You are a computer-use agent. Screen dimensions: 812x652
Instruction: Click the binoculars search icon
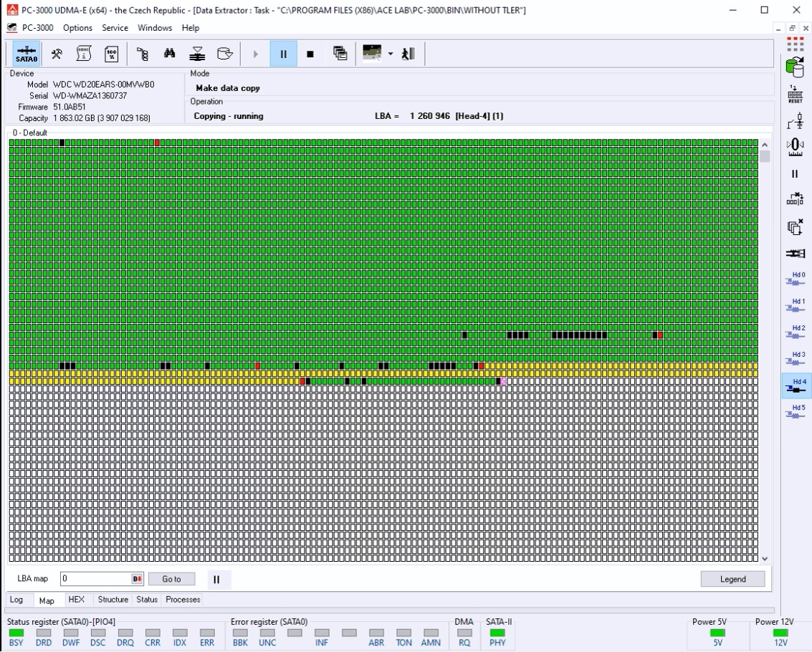(170, 54)
